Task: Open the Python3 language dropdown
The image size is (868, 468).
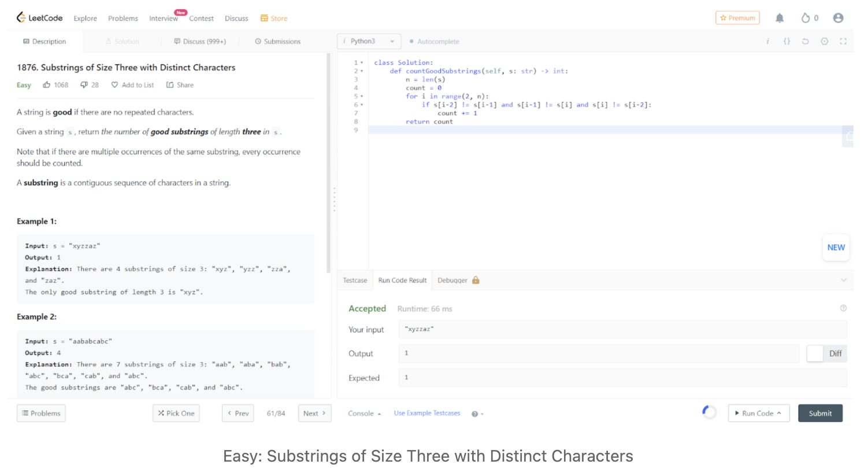Action: 369,42
